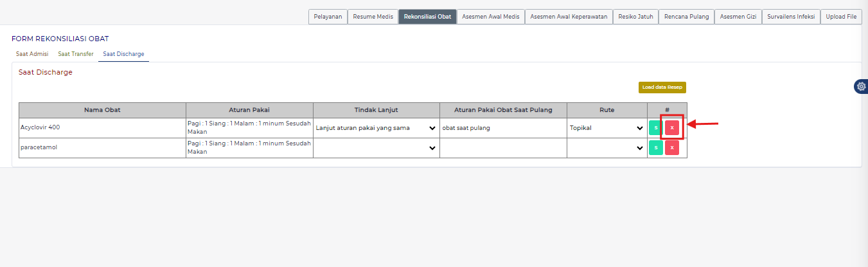Click the green S button for paracetamol

pos(655,148)
